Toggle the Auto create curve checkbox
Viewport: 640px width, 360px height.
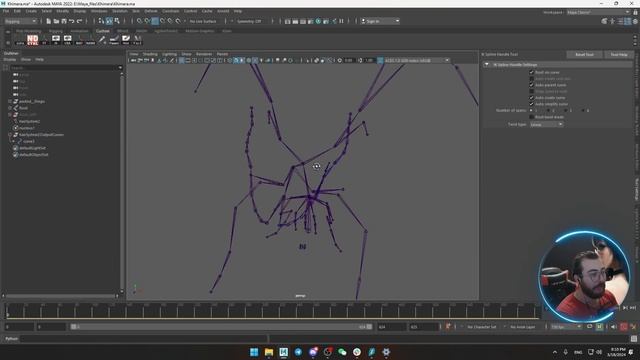pos(531,98)
